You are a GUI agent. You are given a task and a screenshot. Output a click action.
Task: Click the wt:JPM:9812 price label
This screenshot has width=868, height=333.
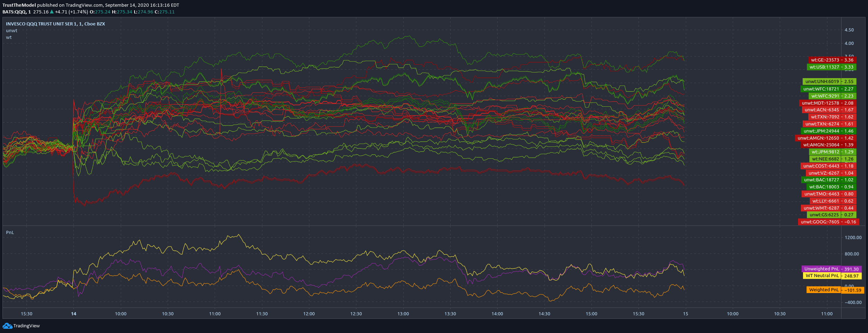(x=832, y=152)
